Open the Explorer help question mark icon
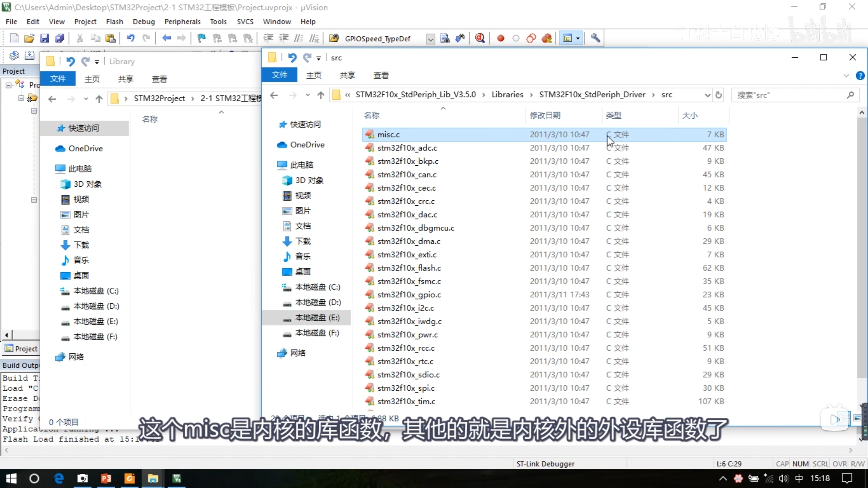The width and height of the screenshot is (868, 488). tap(860, 76)
